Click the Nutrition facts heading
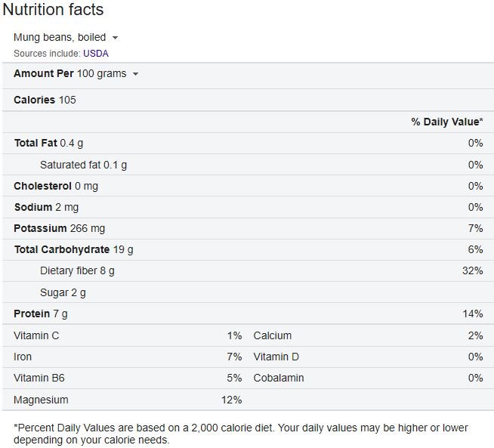The height and width of the screenshot is (448, 494). tap(54, 11)
